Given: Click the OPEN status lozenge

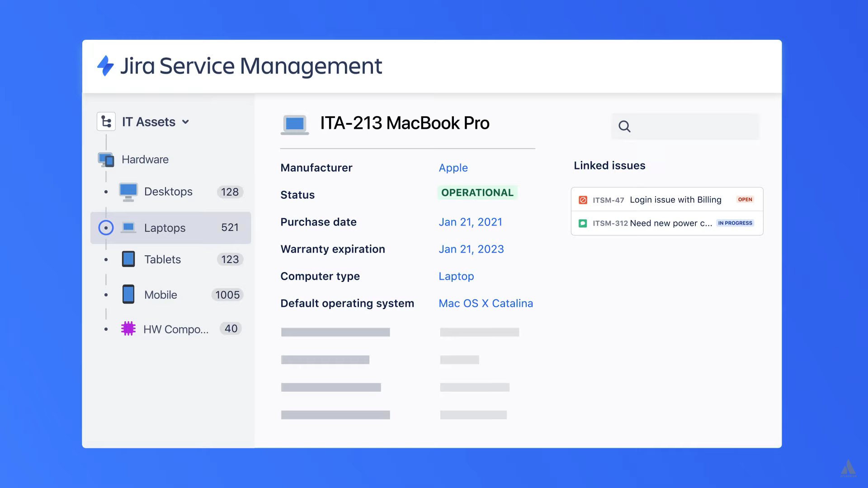Looking at the screenshot, I should coord(745,199).
